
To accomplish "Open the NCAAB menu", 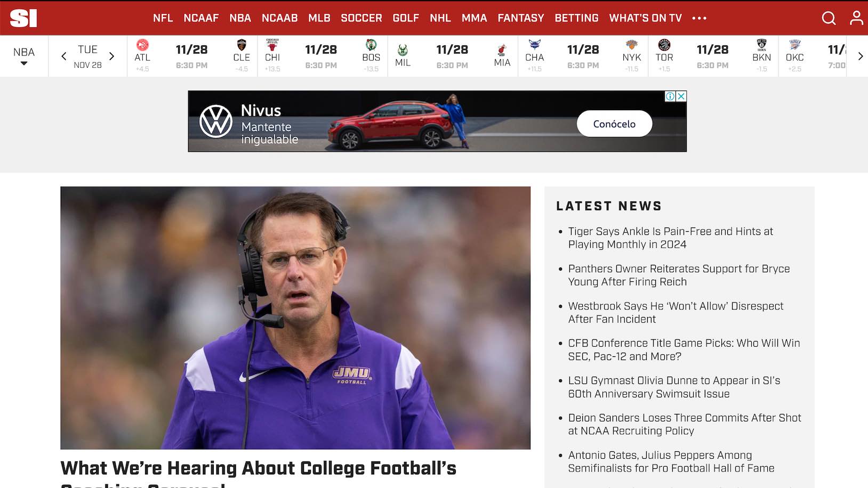I will click(279, 18).
